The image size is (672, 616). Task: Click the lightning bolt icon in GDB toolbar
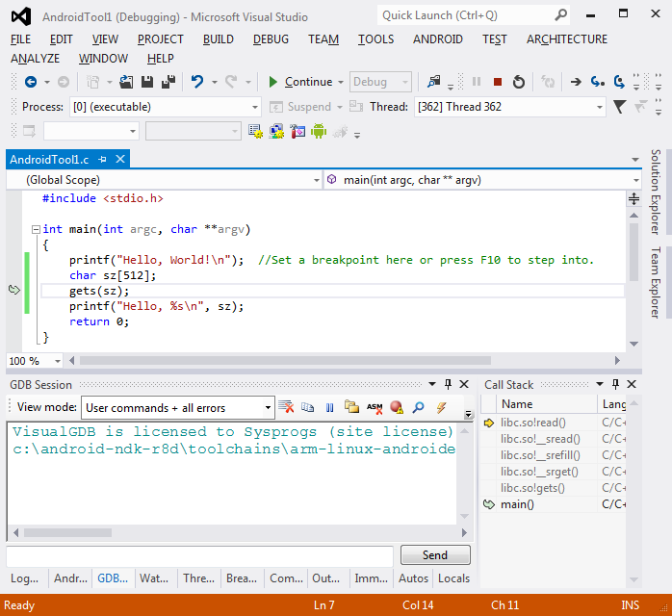point(441,407)
